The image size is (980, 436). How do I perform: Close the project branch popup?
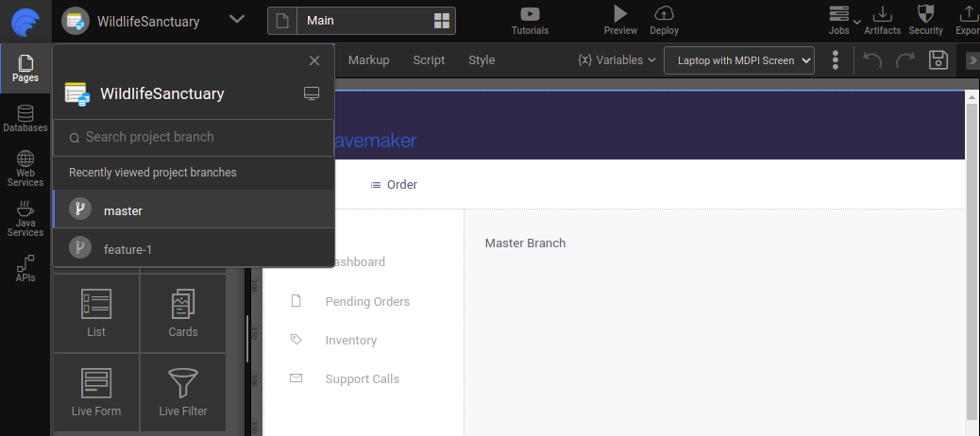click(314, 61)
